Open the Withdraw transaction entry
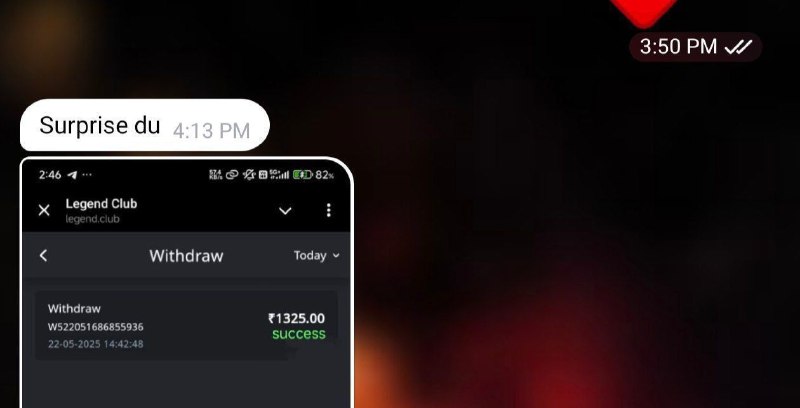 [x=186, y=325]
